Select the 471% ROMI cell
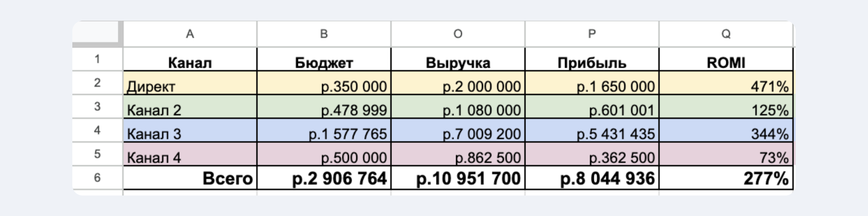 point(726,83)
